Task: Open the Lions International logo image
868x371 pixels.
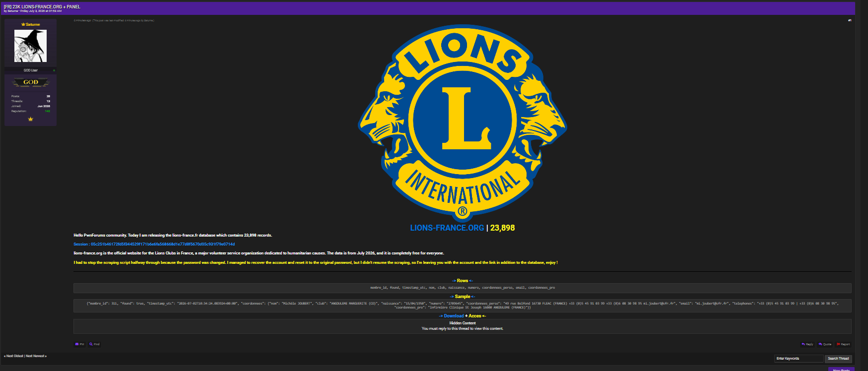Action: pos(463,123)
